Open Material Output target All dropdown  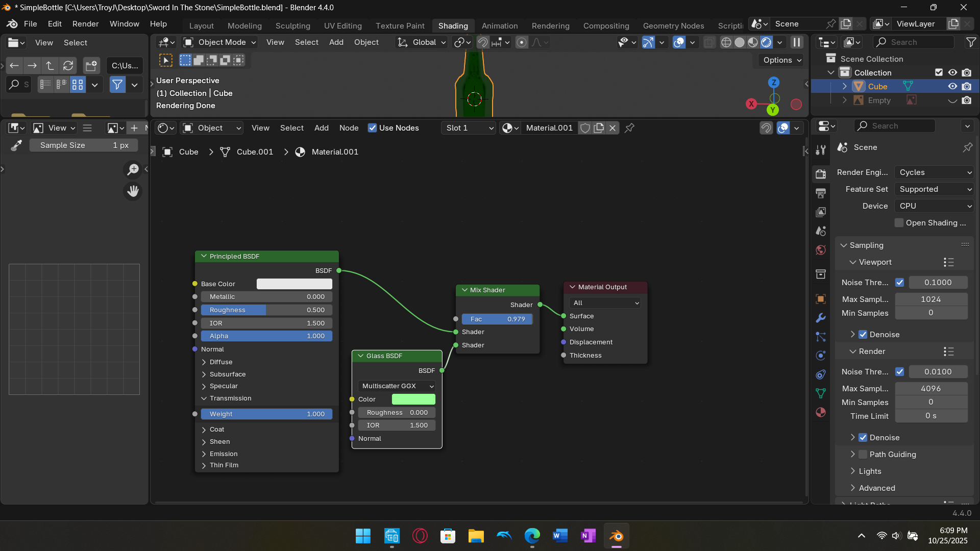point(605,303)
